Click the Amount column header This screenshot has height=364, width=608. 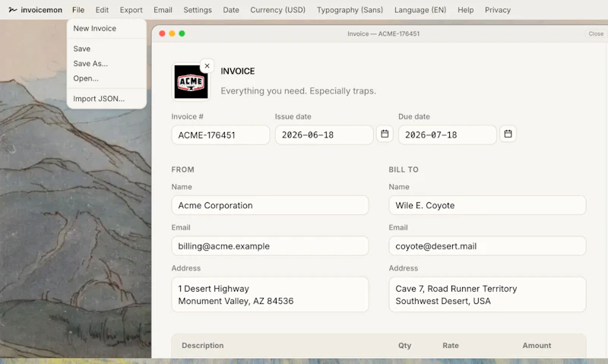tap(537, 346)
